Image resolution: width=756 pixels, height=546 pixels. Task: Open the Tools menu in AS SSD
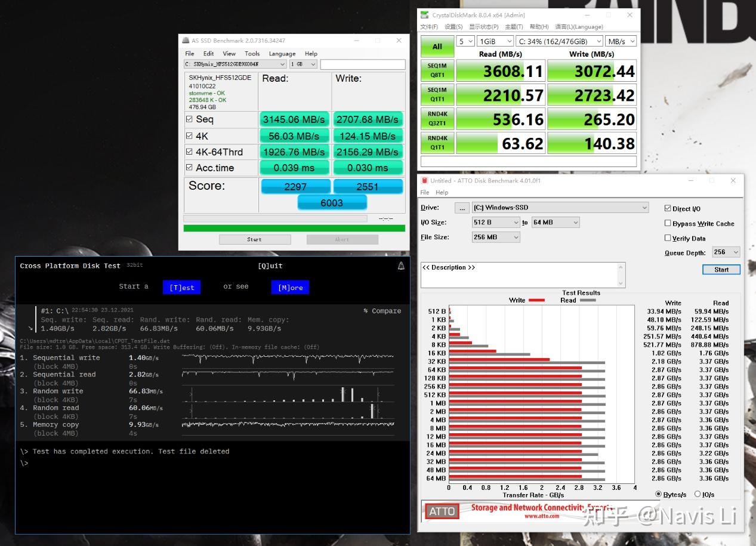[x=252, y=54]
